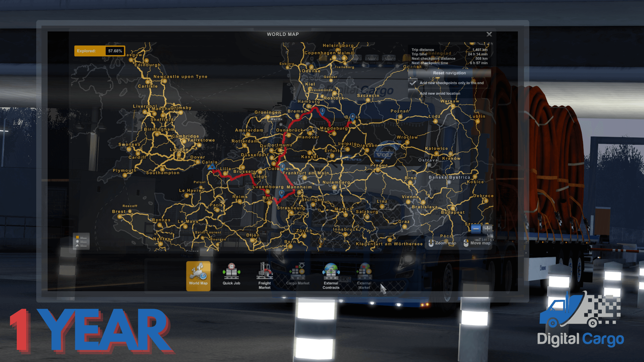The image size is (644, 362).
Task: Click the Munich city label
Action: pos(343,209)
